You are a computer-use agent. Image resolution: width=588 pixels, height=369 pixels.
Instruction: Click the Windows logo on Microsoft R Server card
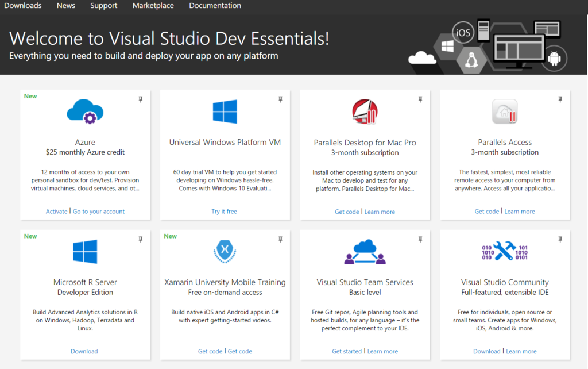pyautogui.click(x=85, y=252)
